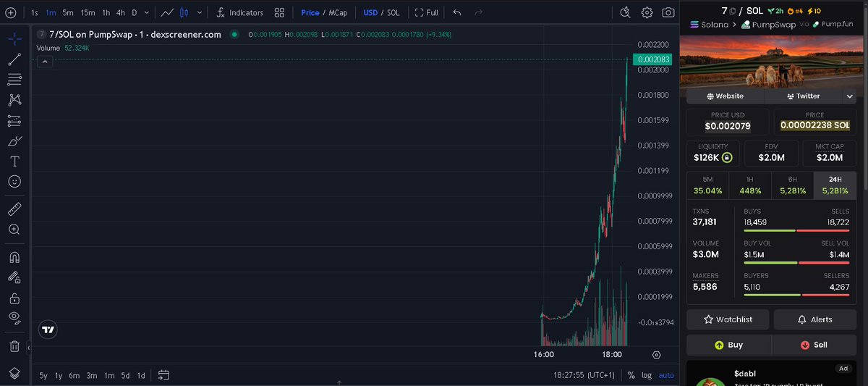Select the text annotation tool
The width and height of the screenshot is (868, 386).
click(x=14, y=161)
